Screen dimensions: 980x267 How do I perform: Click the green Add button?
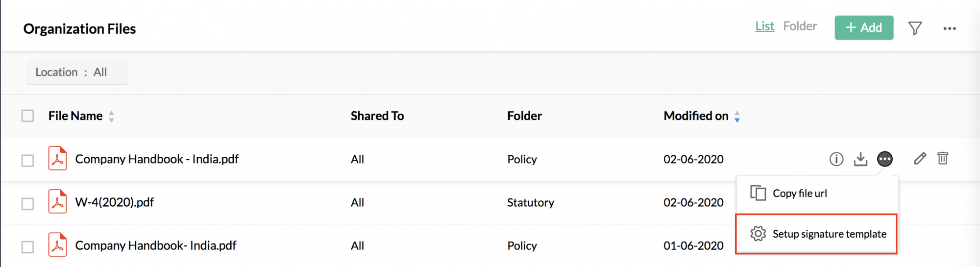click(x=864, y=27)
